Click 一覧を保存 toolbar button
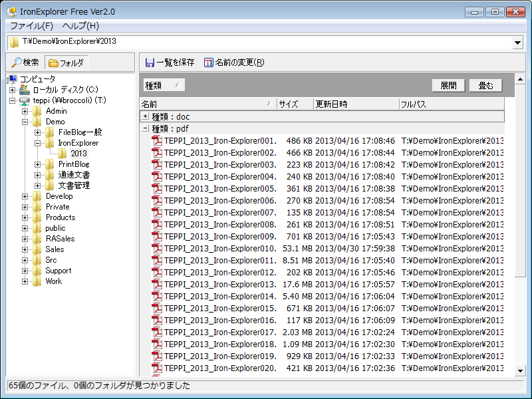The width and height of the screenshot is (532, 399). [x=170, y=63]
